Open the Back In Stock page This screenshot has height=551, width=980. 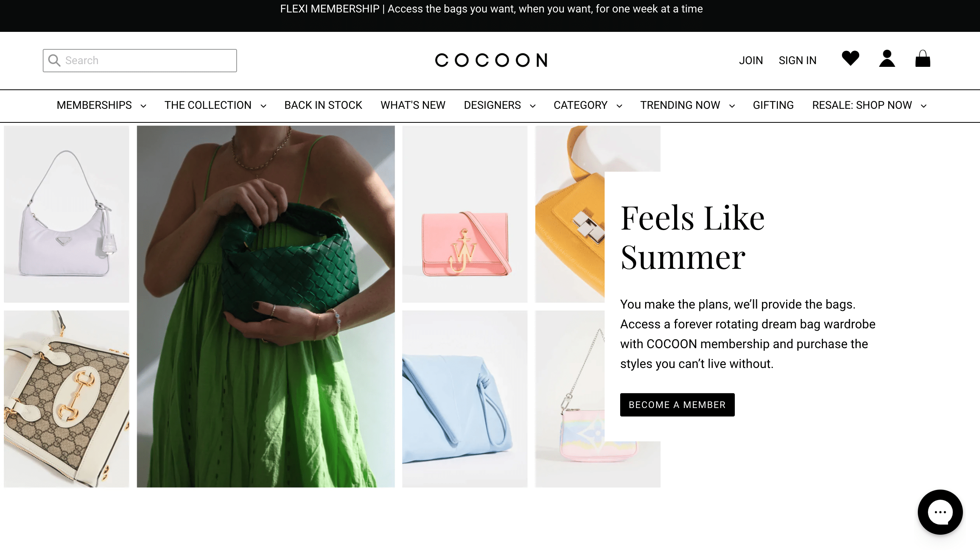click(323, 105)
